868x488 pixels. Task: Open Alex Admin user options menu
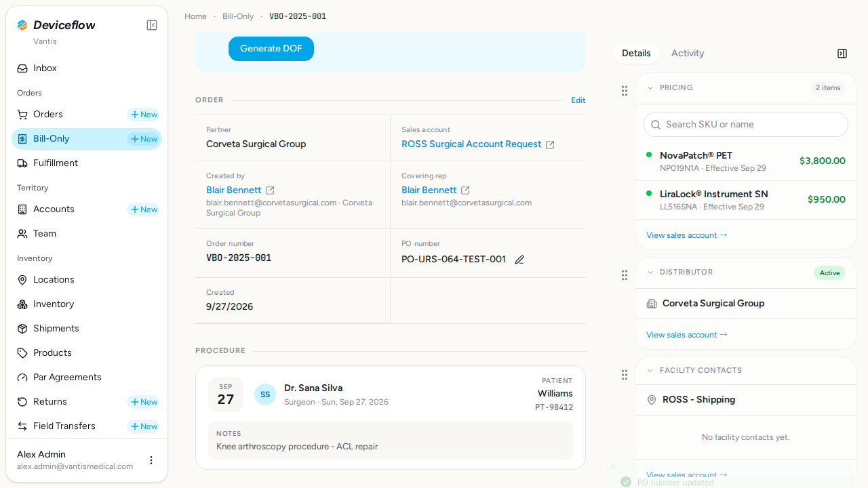pyautogui.click(x=151, y=460)
